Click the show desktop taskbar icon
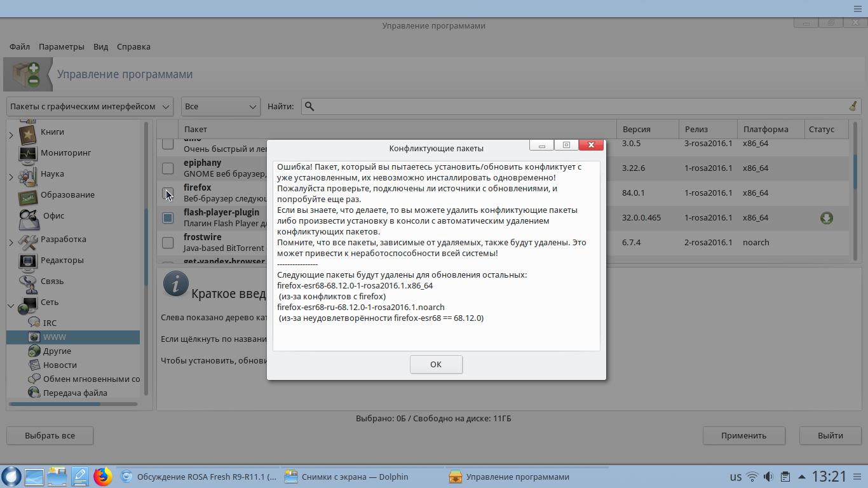This screenshot has width=868, height=488. (x=34, y=477)
